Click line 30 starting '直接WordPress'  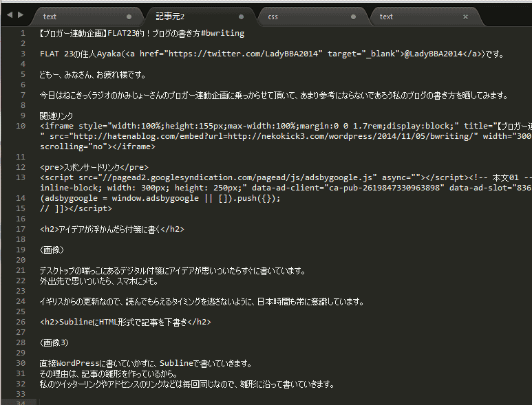(146, 363)
